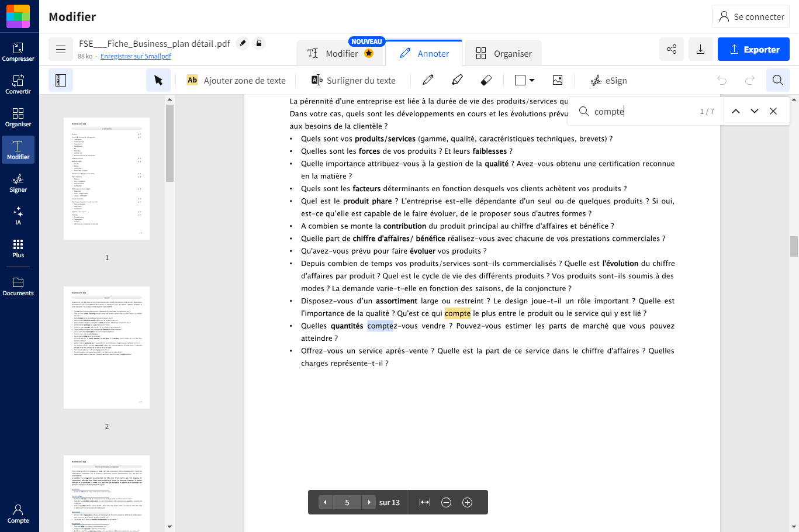The image size is (799, 532).
Task: Select the highlighter pen tool
Action: pos(457,80)
